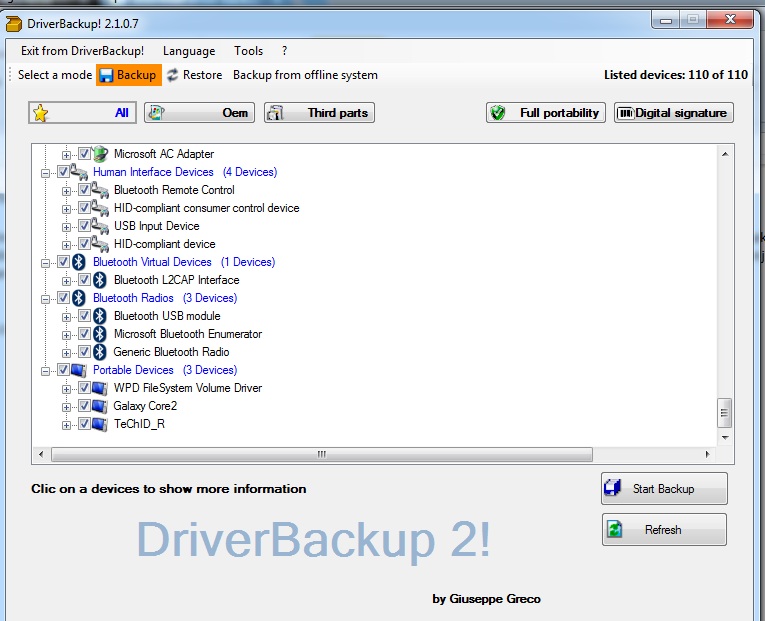
Task: Click the Bluetooth Virtual Devices category icon
Action: pos(79,262)
